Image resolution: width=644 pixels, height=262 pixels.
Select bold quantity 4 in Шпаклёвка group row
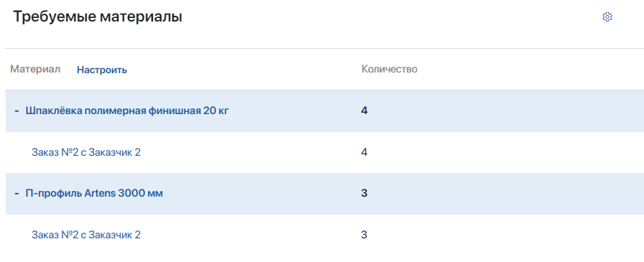click(x=364, y=111)
